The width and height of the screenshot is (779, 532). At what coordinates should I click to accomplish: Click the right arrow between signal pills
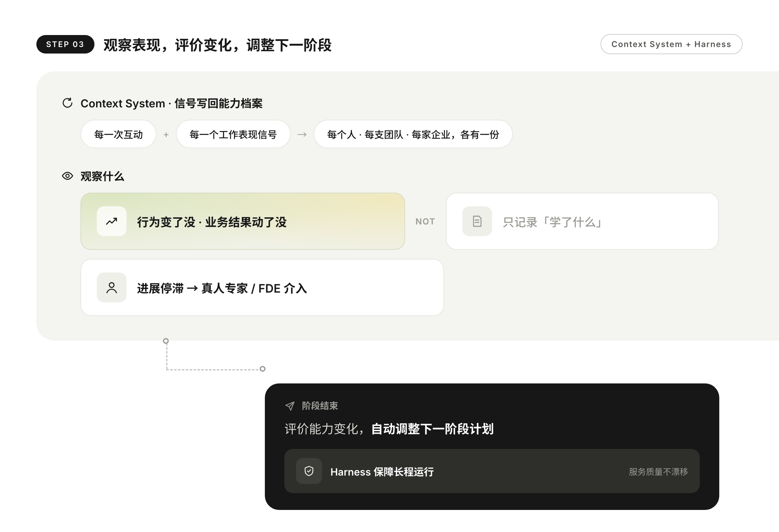pos(302,134)
